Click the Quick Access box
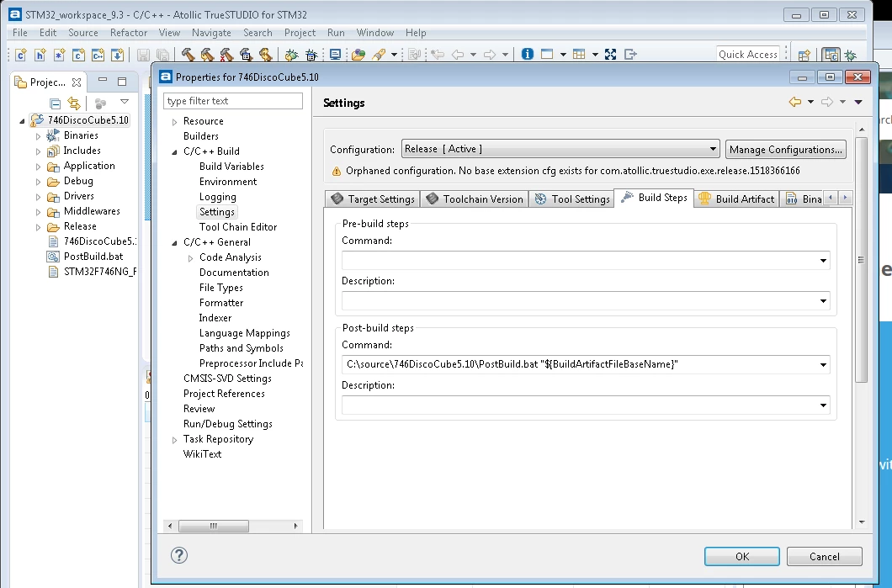Screen dimensions: 892x588 (x=747, y=55)
